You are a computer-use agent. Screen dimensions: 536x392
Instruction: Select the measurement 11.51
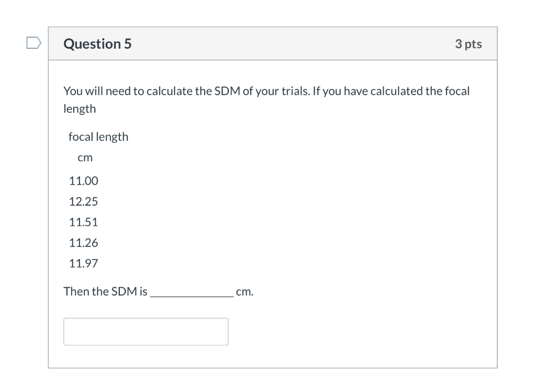pos(83,222)
